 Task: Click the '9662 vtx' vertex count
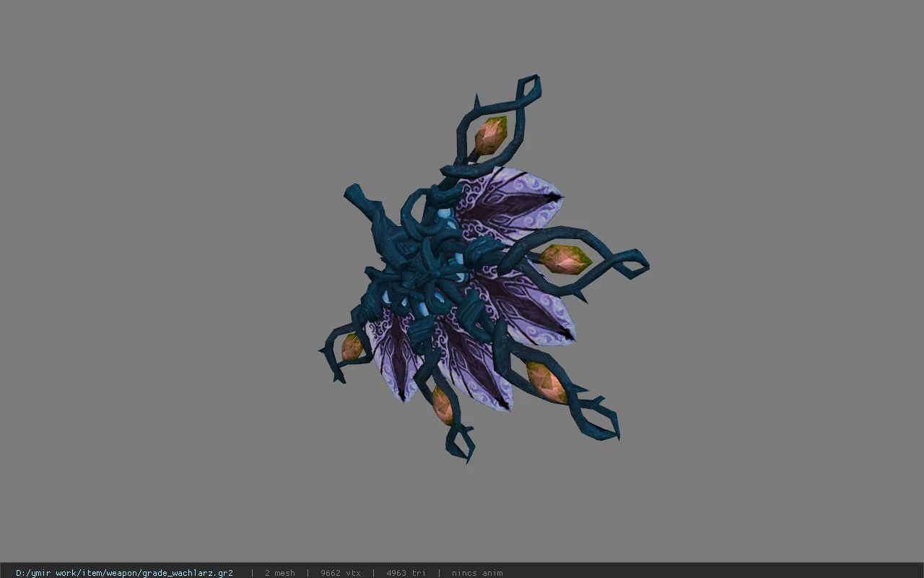(x=341, y=573)
